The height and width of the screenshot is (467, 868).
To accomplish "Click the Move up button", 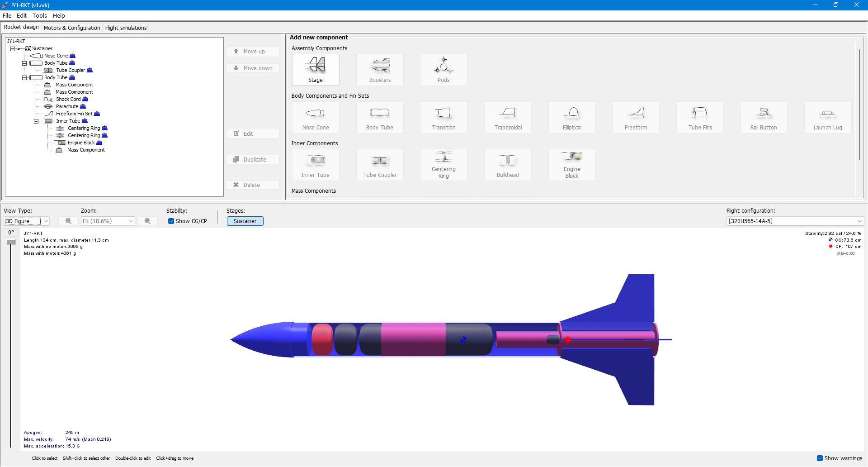I will pos(253,52).
